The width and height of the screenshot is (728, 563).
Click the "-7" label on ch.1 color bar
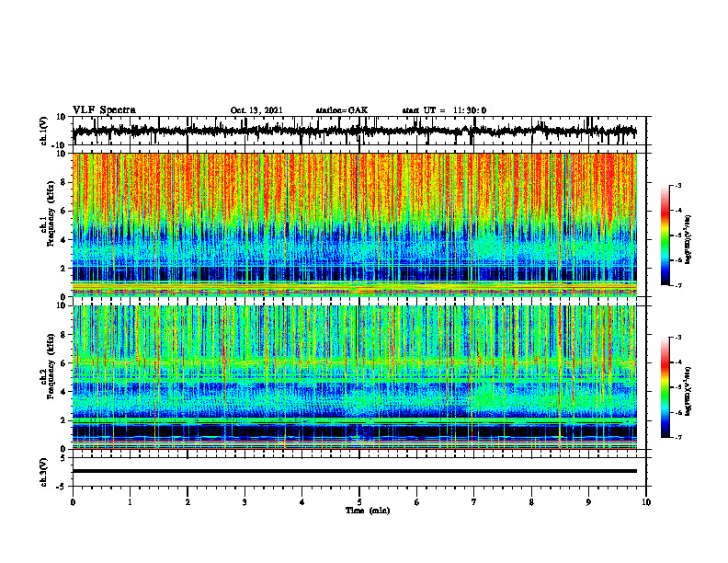[678, 285]
